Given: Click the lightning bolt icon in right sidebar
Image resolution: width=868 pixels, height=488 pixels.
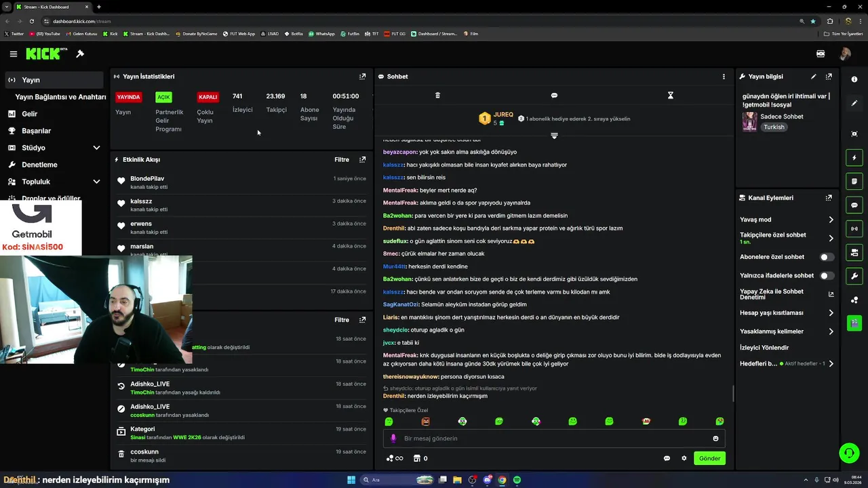Looking at the screenshot, I should pyautogui.click(x=854, y=158).
